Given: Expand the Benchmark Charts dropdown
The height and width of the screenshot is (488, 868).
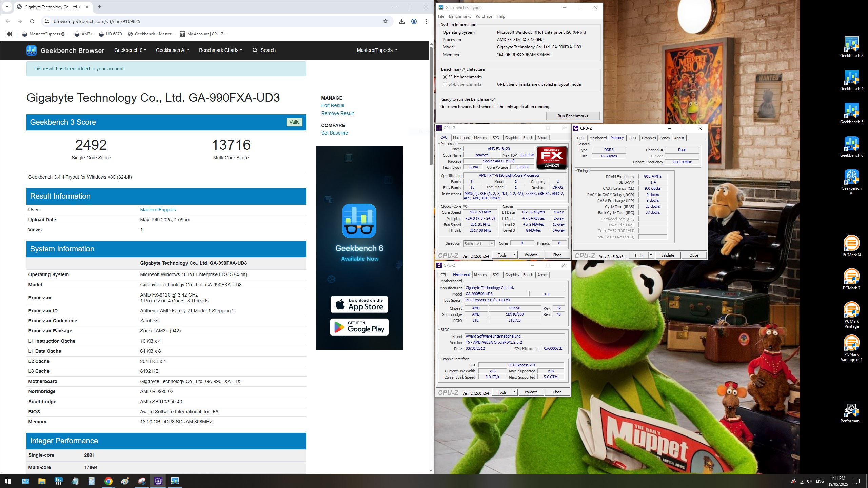Looking at the screenshot, I should tap(220, 50).
